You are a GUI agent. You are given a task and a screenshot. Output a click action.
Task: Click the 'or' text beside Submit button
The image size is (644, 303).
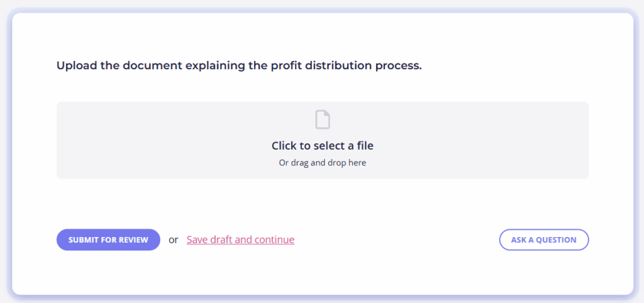(174, 240)
